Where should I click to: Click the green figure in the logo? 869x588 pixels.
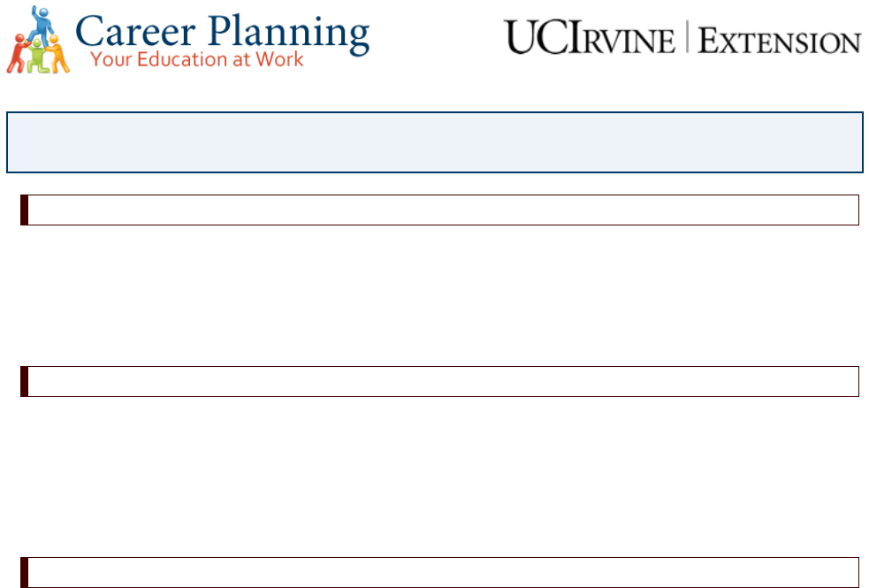[x=38, y=56]
